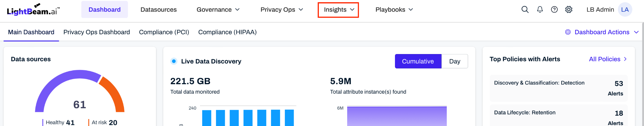Click the search magnifier icon

coord(525,9)
